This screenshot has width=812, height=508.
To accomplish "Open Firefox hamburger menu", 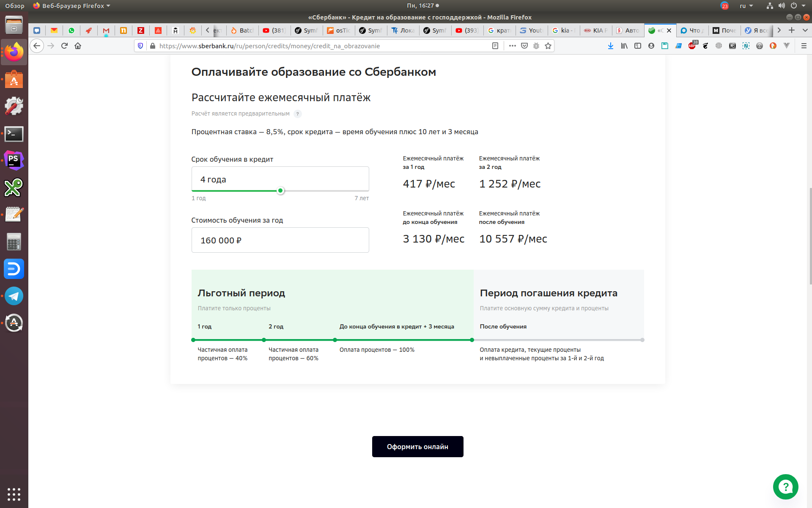I will coord(804,46).
